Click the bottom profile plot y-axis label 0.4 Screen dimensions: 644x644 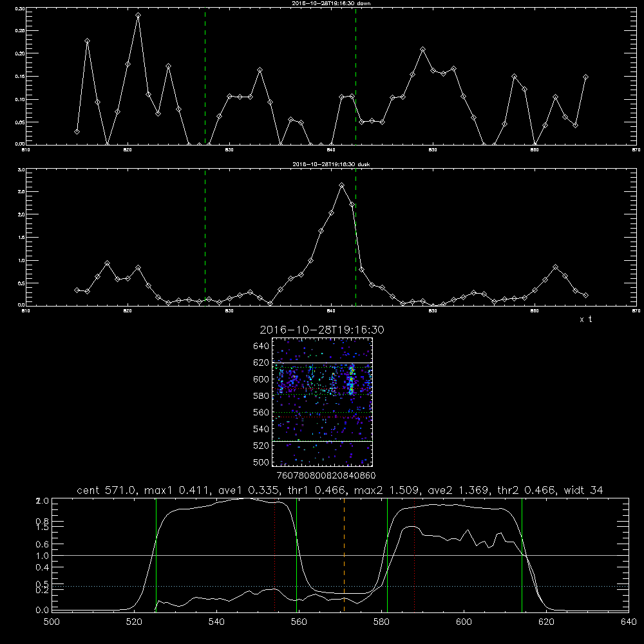(x=43, y=567)
